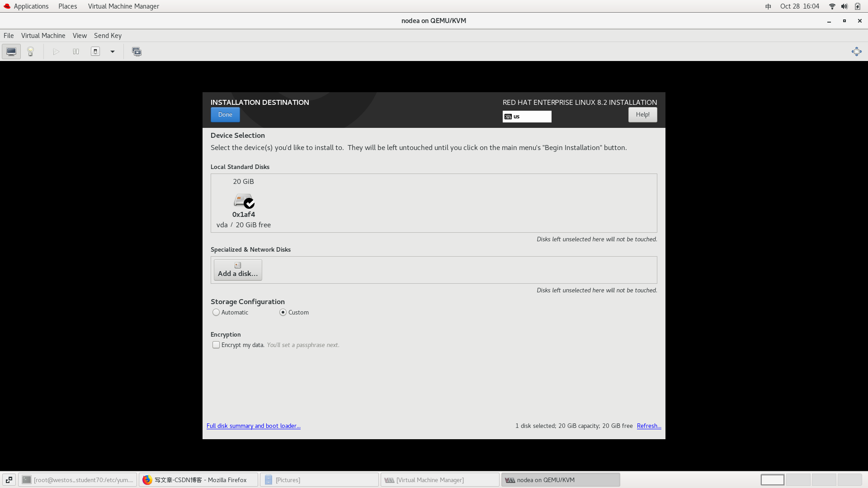Pause the virtual machine
868x488 pixels.
(x=76, y=52)
